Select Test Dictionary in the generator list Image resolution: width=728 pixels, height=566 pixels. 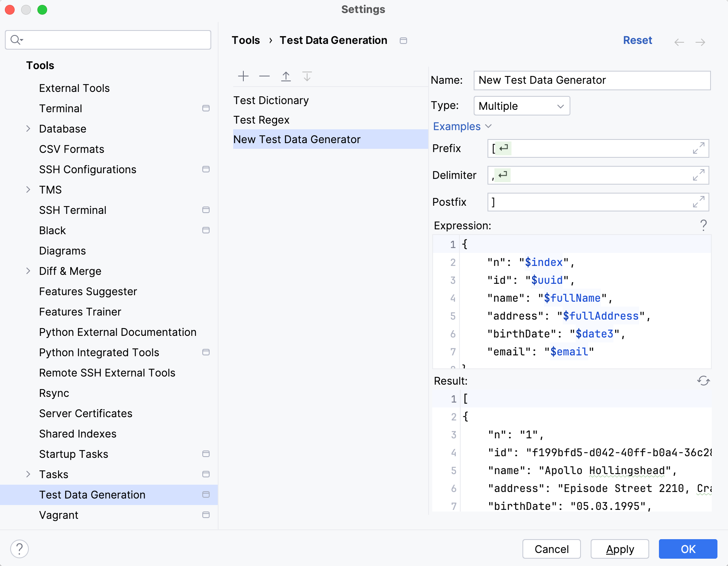pos(271,100)
